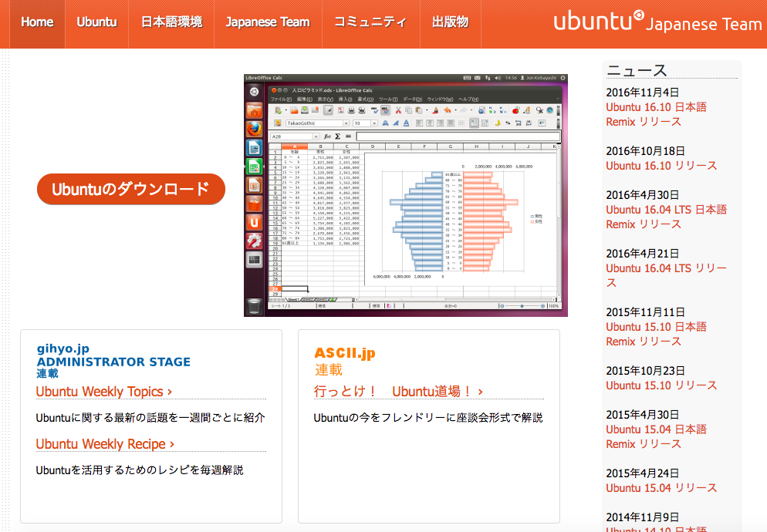767x532 pixels.
Task: Click the blue 連載 label under gihyo.jp
Action: click(47, 374)
